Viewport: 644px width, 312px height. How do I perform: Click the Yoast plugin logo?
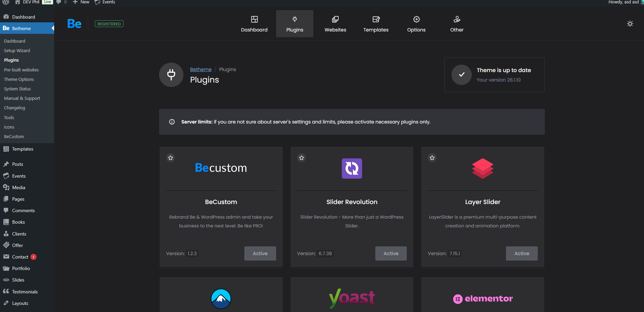coord(352,298)
